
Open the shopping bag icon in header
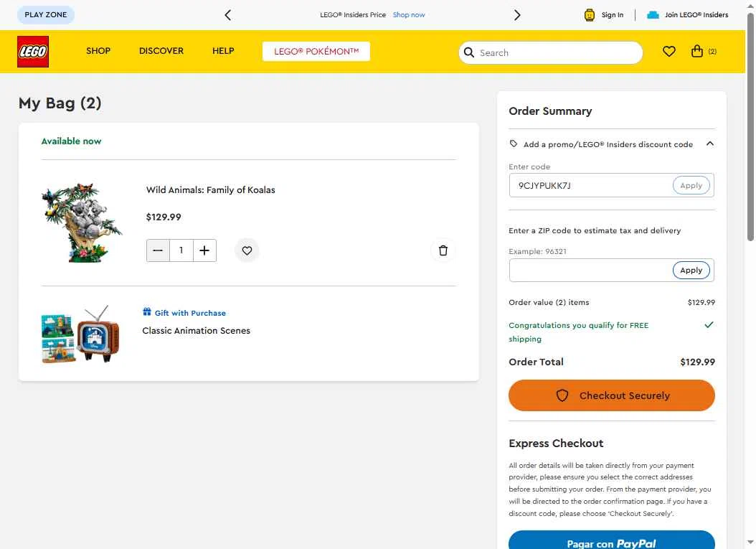696,51
